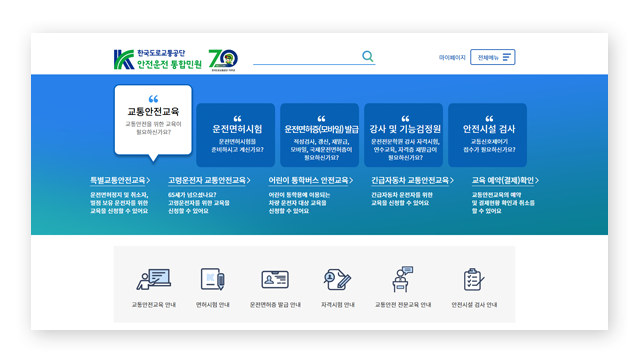Click the 한국도로교통공단 안전운전 통합민원 logo
This screenshot has height=362, width=640.
click(x=158, y=59)
